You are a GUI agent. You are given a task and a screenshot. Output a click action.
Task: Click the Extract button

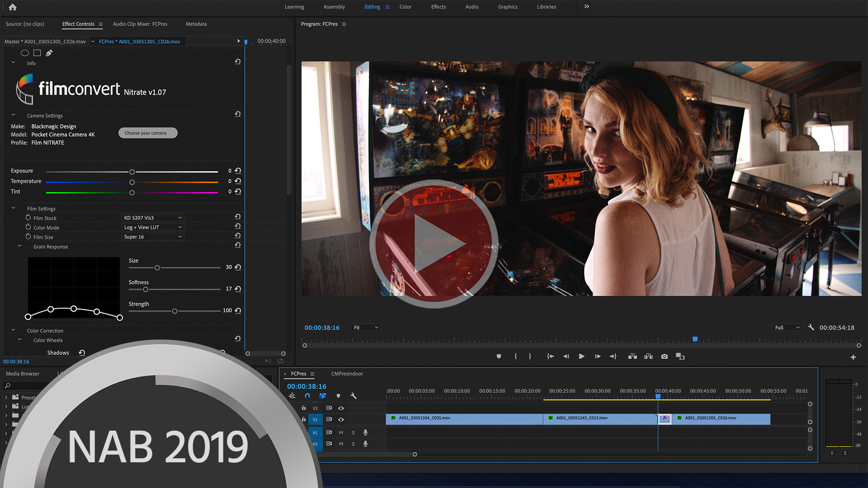tap(648, 357)
